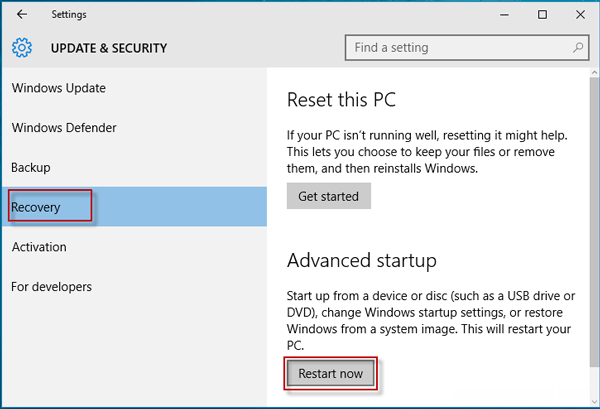Click the Reset this PC heading

click(341, 100)
